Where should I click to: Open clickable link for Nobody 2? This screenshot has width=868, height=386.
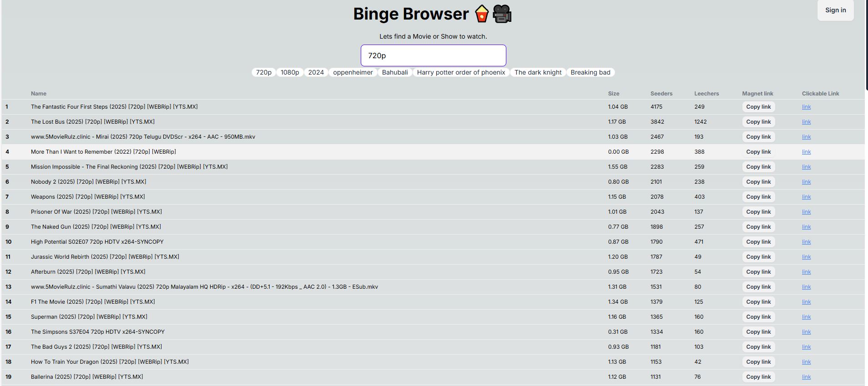806,182
